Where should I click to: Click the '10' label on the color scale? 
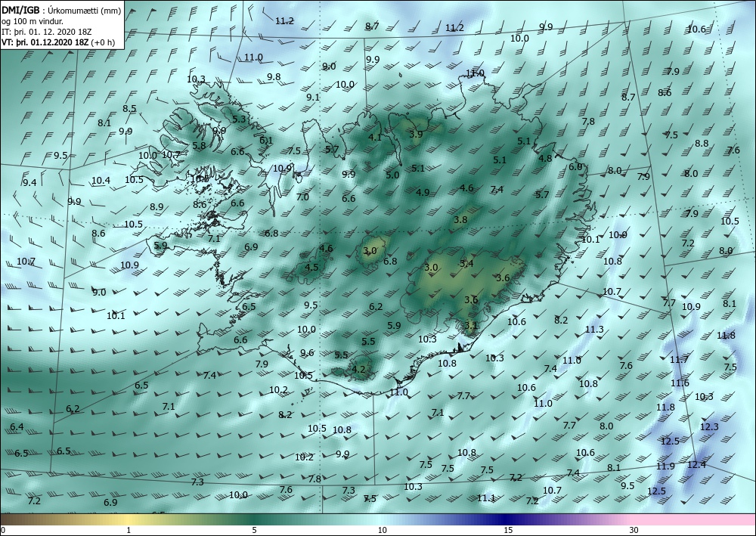click(x=382, y=530)
